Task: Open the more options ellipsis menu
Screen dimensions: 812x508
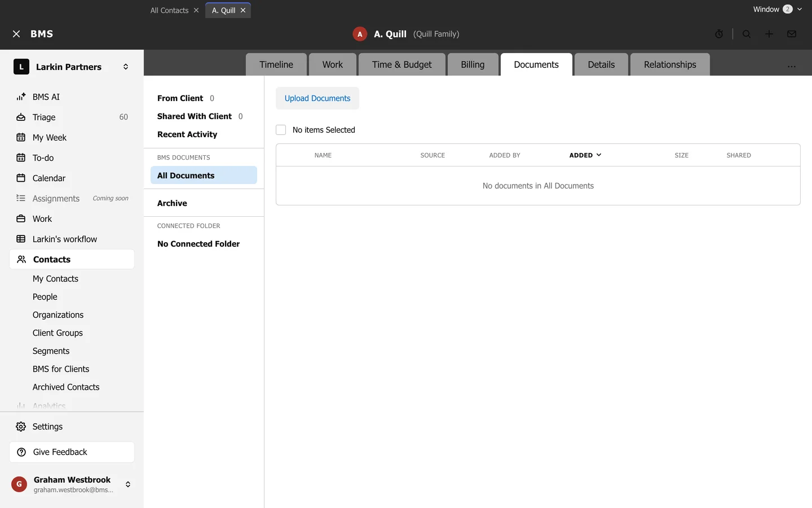Action: (792, 65)
